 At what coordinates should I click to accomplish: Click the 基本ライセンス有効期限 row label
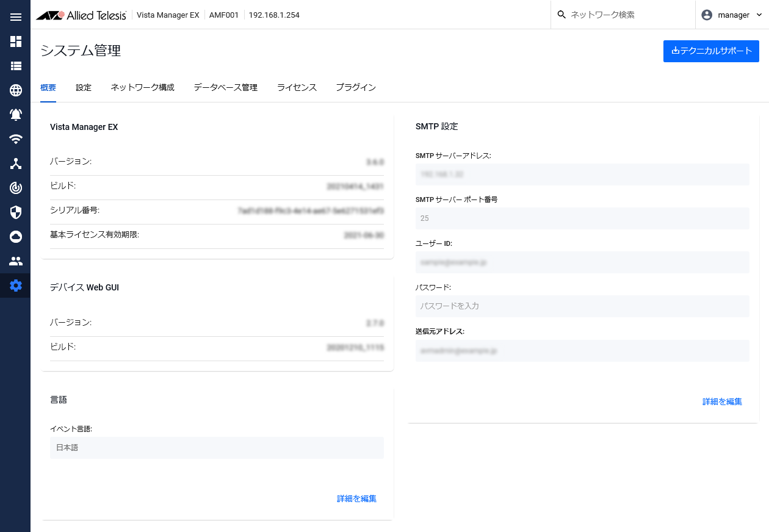[95, 235]
